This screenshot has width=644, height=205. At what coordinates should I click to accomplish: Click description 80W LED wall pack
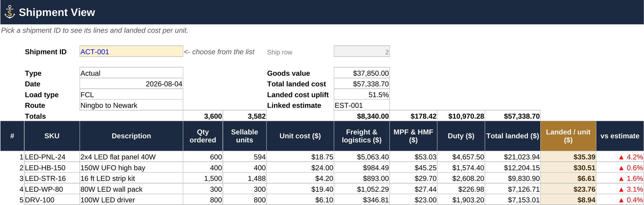[x=131, y=189]
